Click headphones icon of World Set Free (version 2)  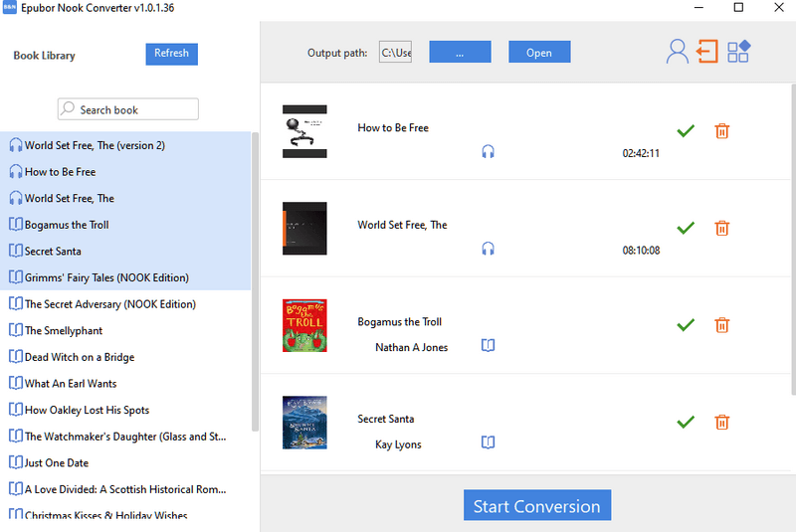pyautogui.click(x=16, y=145)
